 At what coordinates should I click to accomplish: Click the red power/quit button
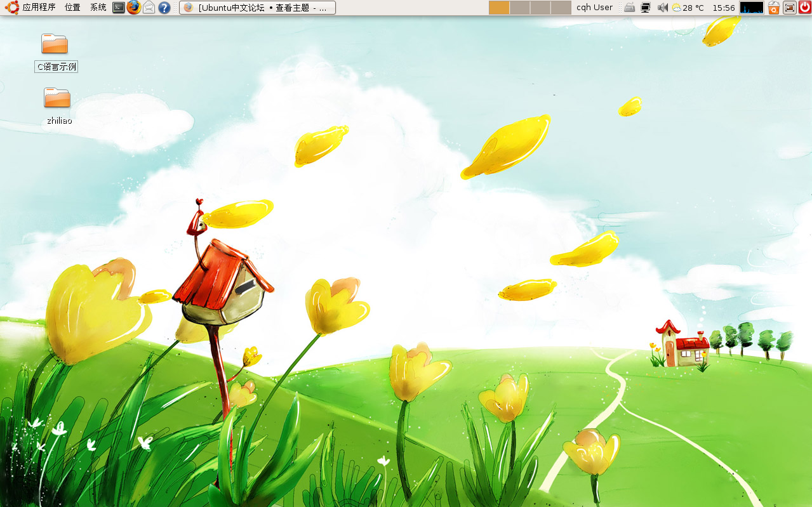tap(804, 8)
